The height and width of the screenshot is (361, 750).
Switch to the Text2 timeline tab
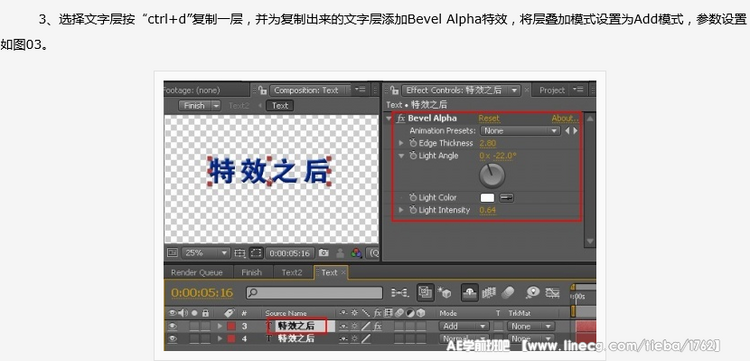point(292,273)
